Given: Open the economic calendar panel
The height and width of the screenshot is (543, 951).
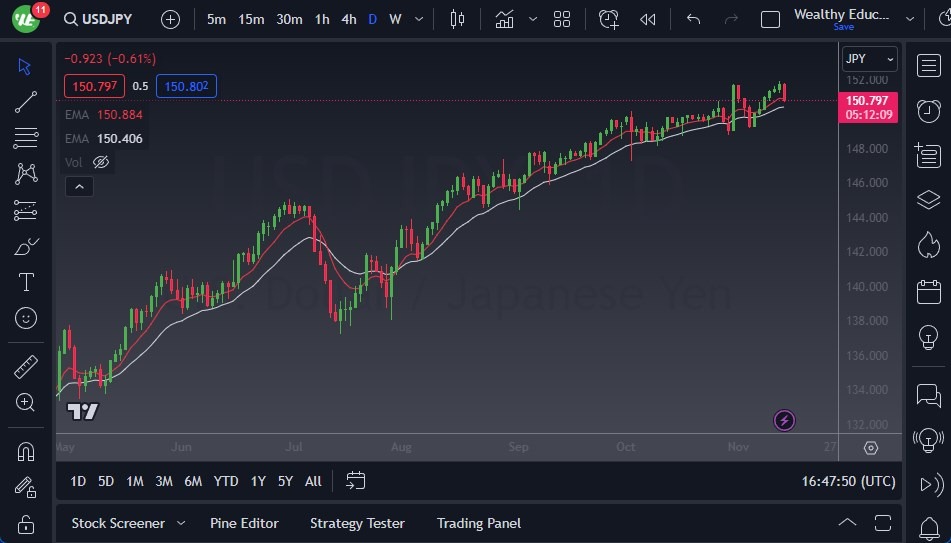Looking at the screenshot, I should click(928, 292).
